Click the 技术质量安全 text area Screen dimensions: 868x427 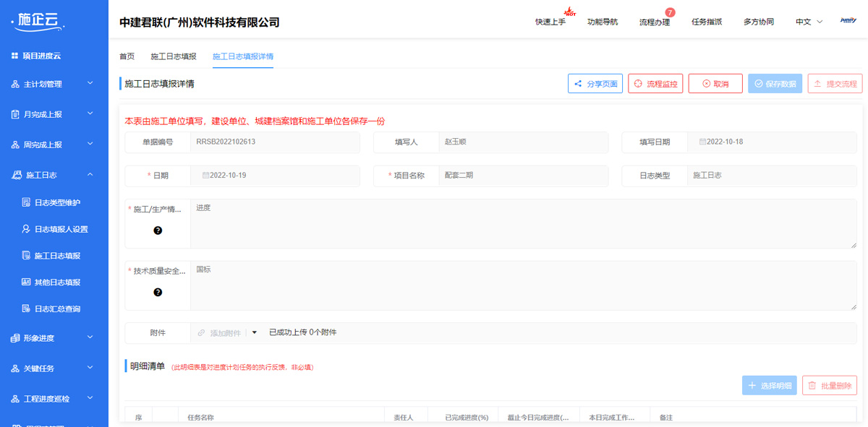click(524, 285)
